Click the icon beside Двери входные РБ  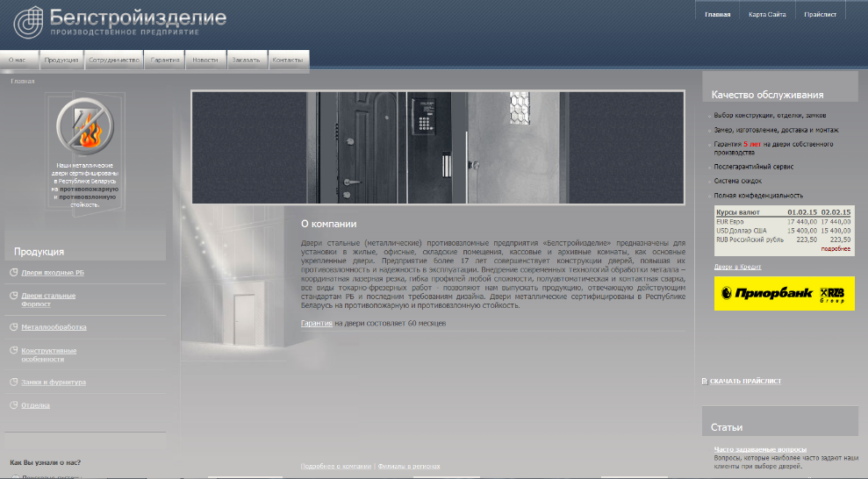[x=14, y=272]
